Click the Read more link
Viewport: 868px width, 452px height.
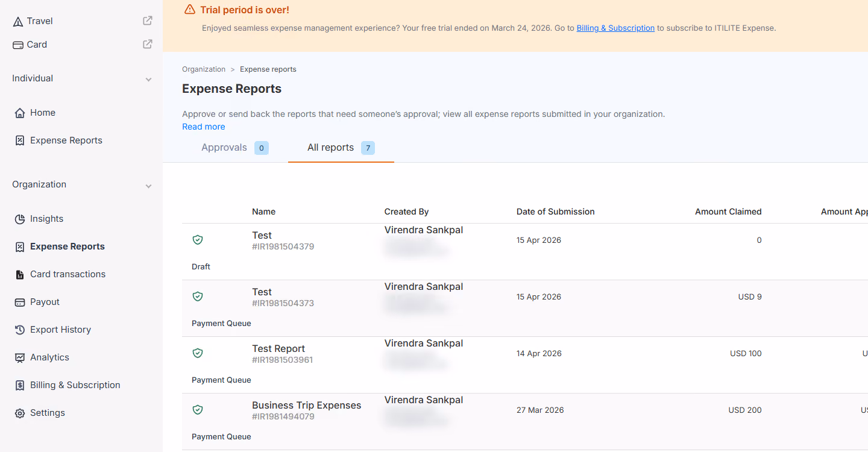[204, 127]
